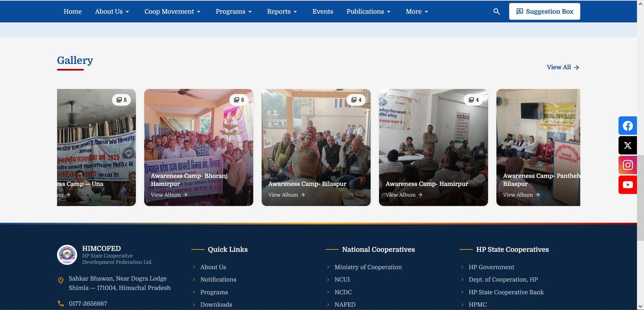Click photo count badge on Bilaspur album
This screenshot has height=310, width=644.
[356, 100]
